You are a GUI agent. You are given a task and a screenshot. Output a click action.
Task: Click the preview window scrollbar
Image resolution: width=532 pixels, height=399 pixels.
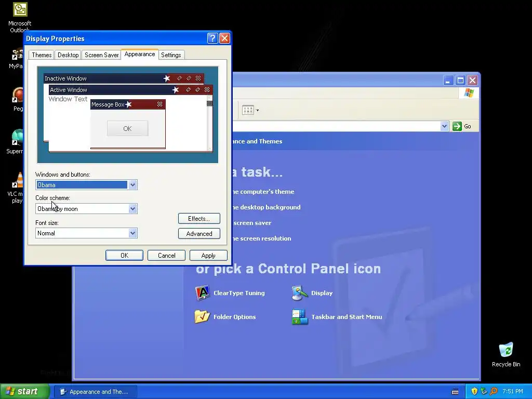click(x=209, y=123)
